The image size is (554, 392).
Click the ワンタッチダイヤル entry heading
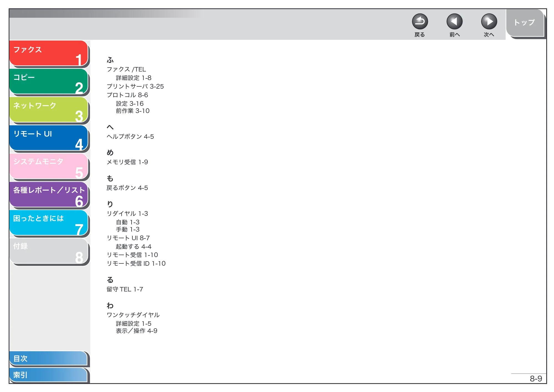(133, 315)
